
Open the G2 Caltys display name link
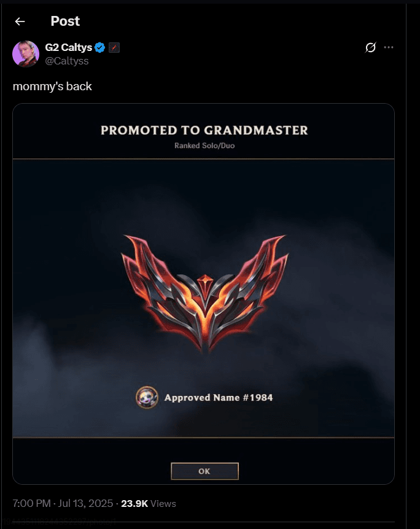(69, 48)
